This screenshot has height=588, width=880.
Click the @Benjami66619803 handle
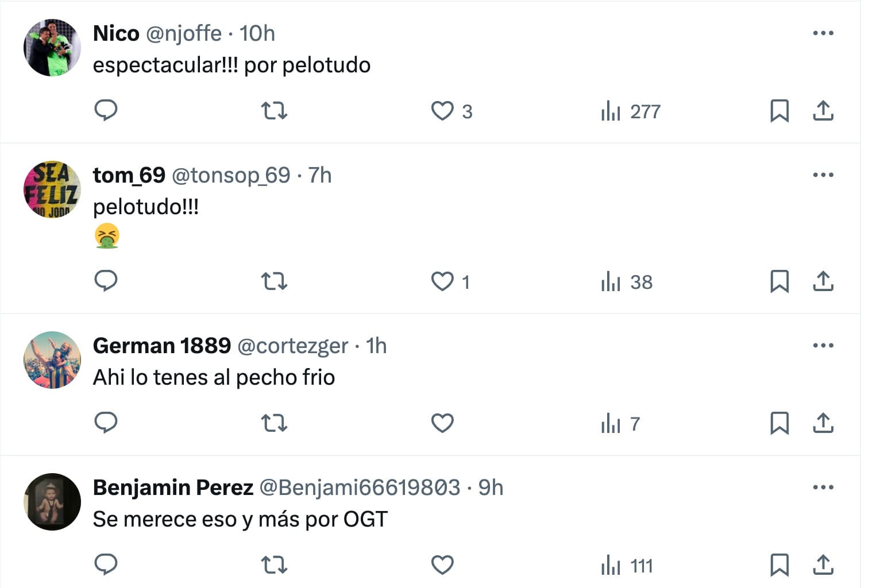360,488
